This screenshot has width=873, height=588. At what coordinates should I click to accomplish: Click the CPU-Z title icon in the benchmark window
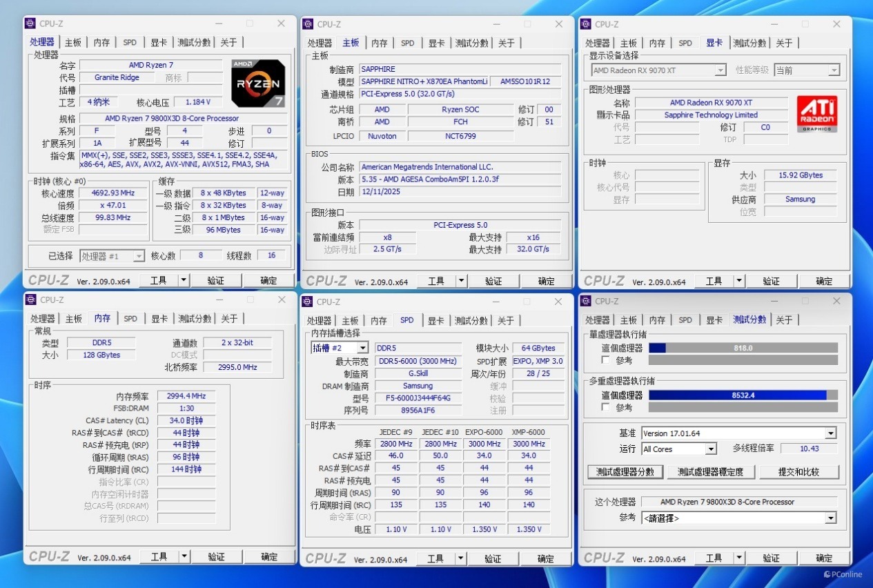[x=587, y=301]
